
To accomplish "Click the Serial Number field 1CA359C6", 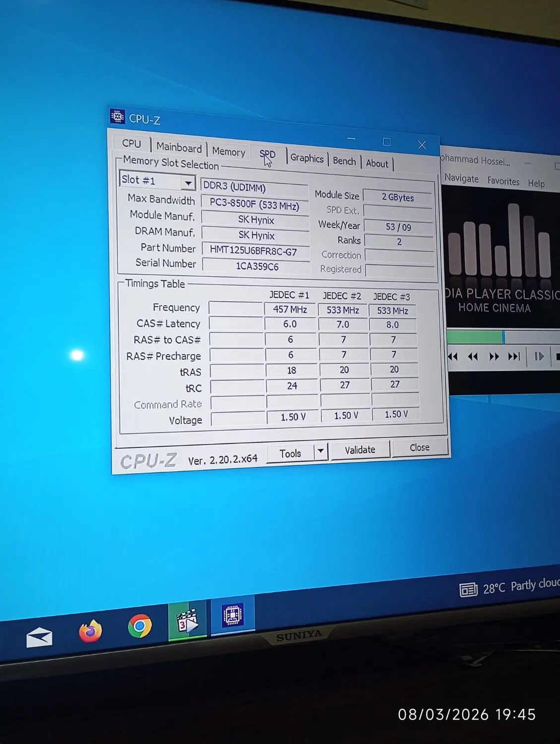I will tap(257, 266).
